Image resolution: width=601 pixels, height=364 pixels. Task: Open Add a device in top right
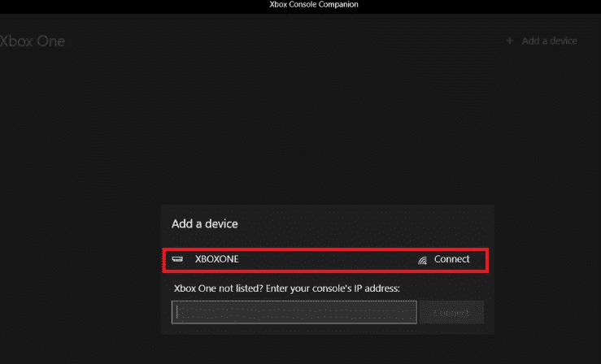[x=549, y=41]
